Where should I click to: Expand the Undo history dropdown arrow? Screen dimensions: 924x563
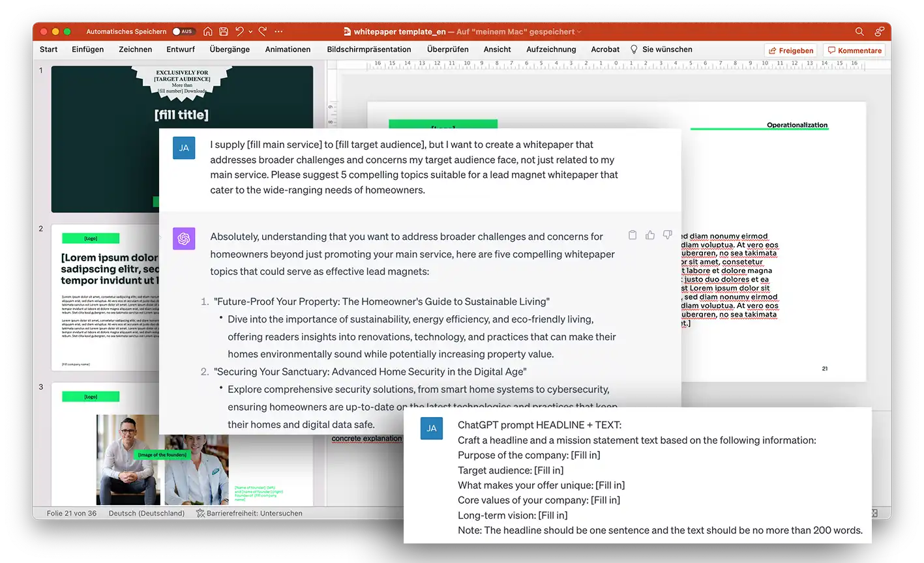click(x=251, y=32)
